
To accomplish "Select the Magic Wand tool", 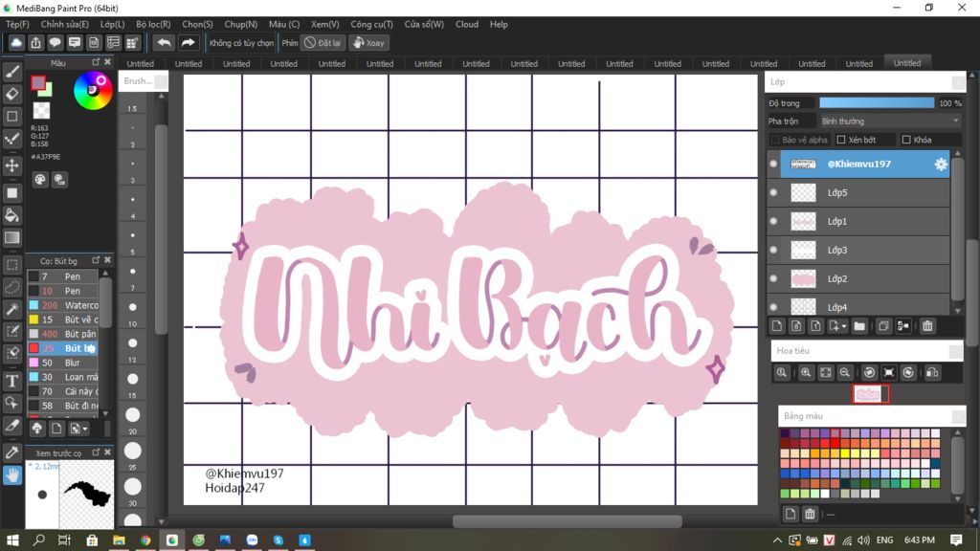I will click(x=11, y=309).
